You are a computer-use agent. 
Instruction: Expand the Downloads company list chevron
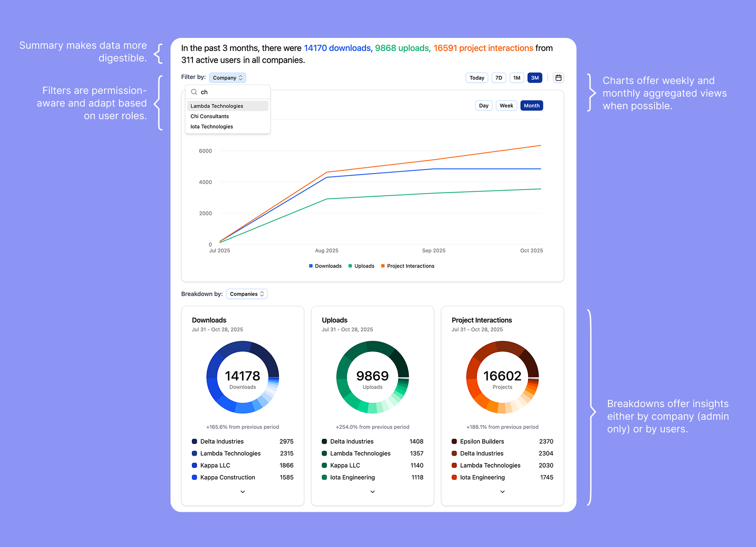pyautogui.click(x=243, y=491)
